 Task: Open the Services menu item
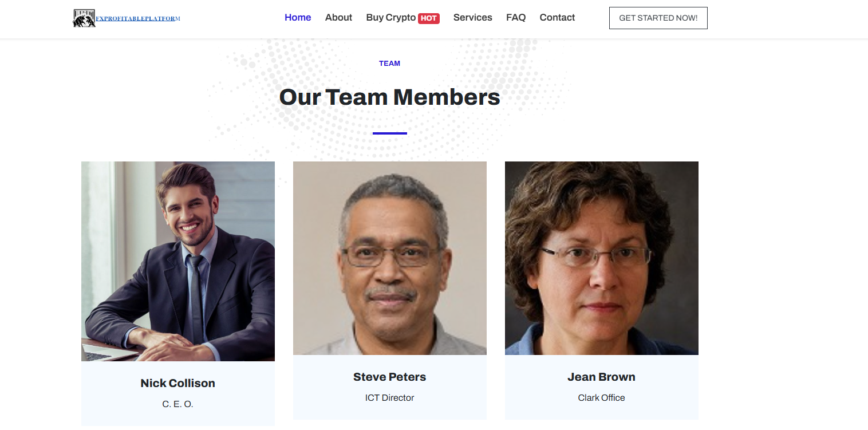pyautogui.click(x=472, y=18)
